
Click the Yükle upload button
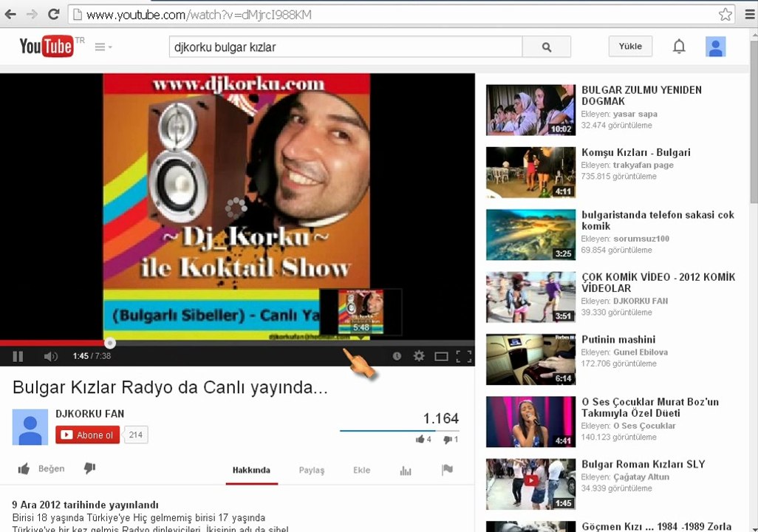click(x=630, y=47)
